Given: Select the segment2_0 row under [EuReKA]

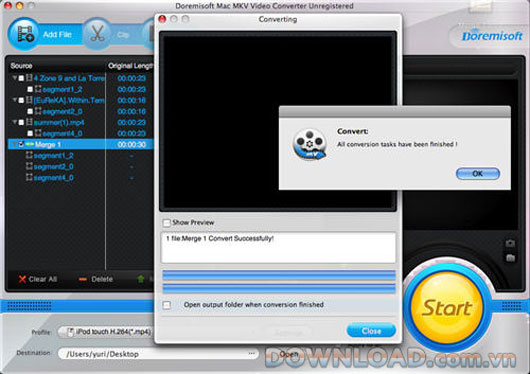Looking at the screenshot, I should coord(80,111).
